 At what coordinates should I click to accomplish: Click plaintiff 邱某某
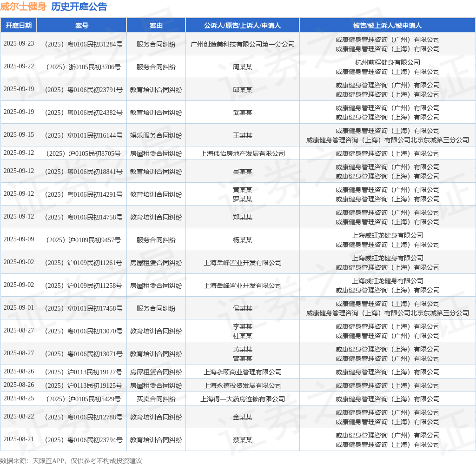243,90
